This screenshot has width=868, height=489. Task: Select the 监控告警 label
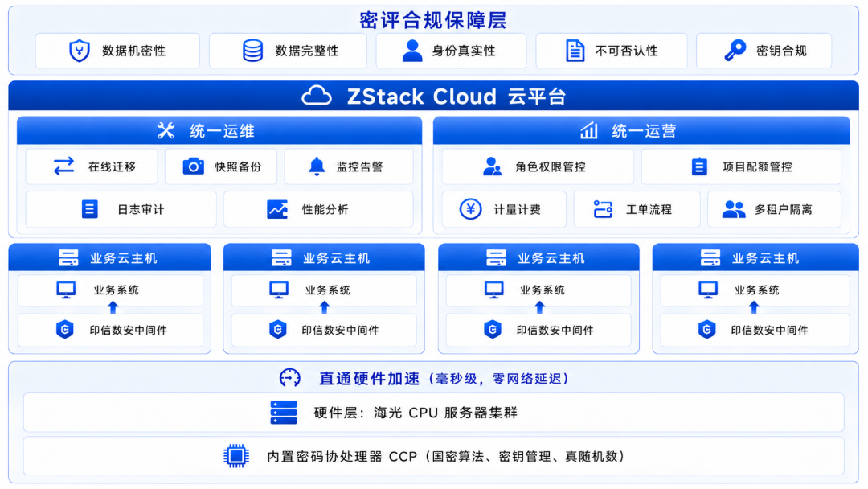point(359,166)
